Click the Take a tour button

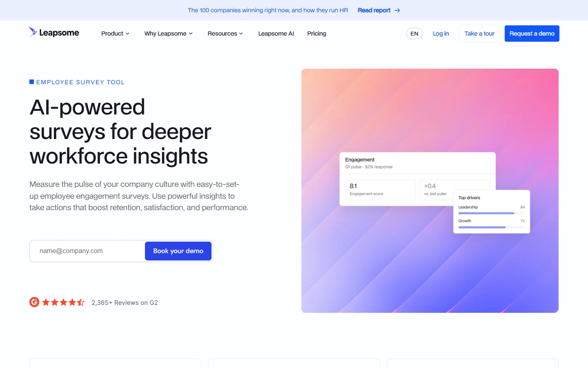(479, 34)
